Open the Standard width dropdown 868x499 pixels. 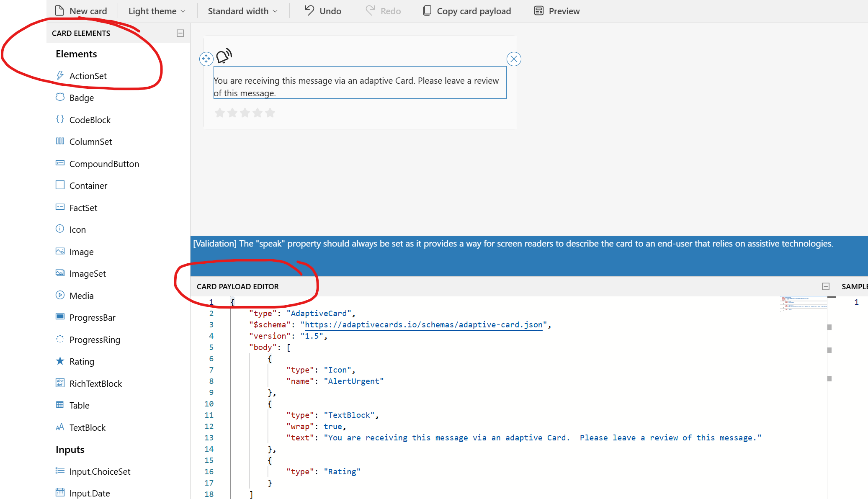click(x=242, y=11)
